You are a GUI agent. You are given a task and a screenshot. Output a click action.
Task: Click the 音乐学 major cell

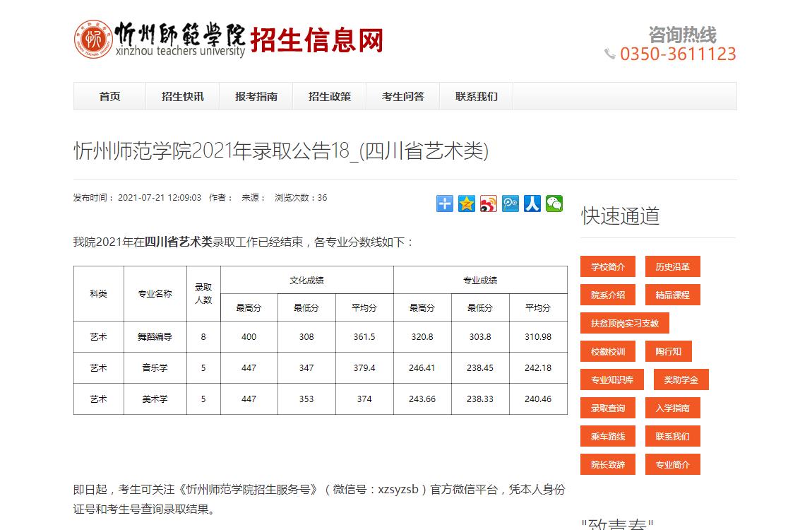(x=155, y=368)
